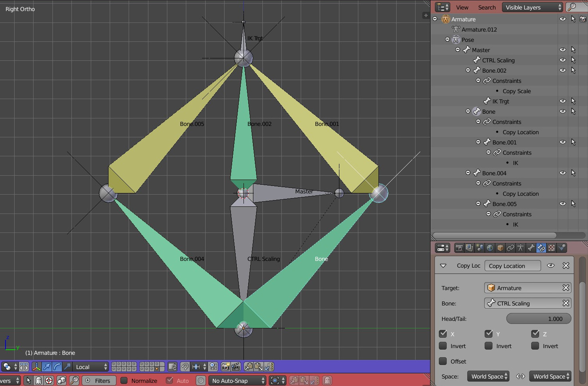Open the owner World Space dropdown
Image resolution: width=588 pixels, height=386 pixels.
550,377
